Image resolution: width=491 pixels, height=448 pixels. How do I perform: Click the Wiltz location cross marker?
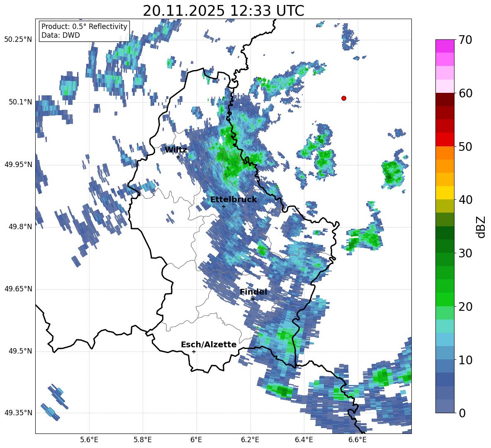click(x=178, y=157)
